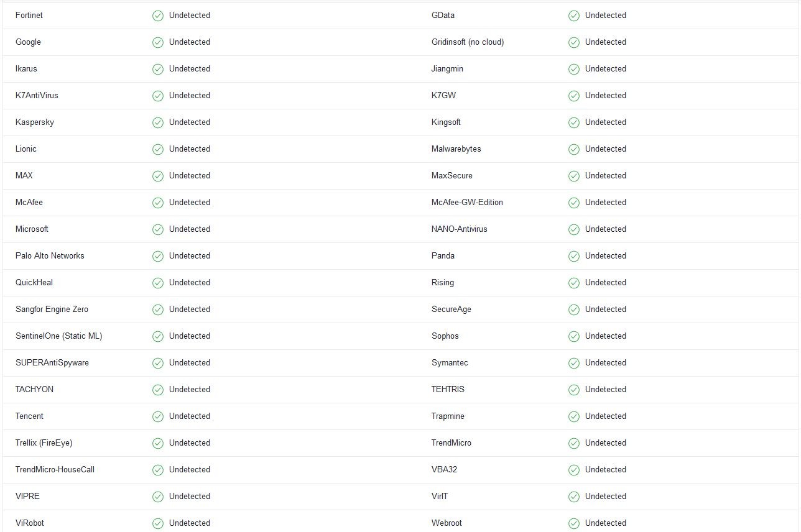The image size is (801, 532).
Task: Click the TrendMicro-HouseCall vendor label
Action: pyautogui.click(x=55, y=470)
